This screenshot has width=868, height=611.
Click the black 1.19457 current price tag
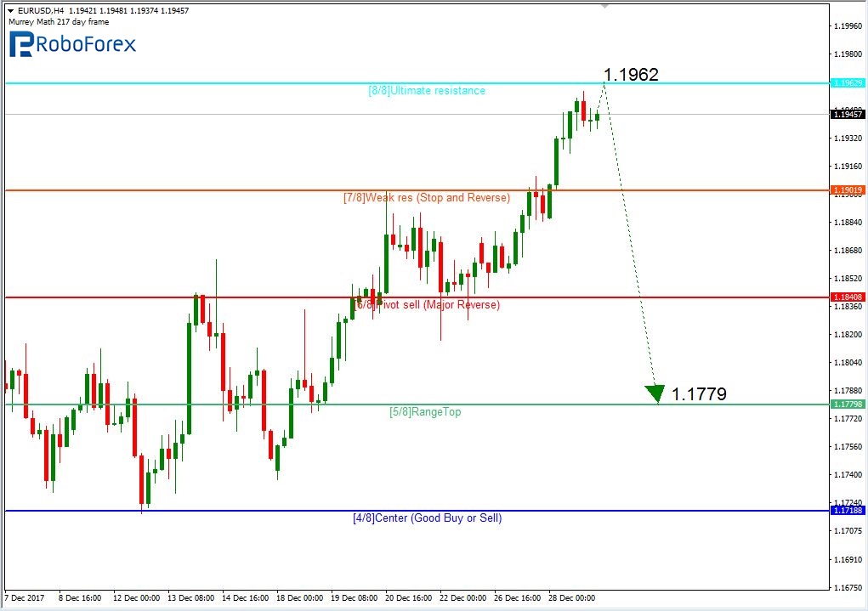pyautogui.click(x=848, y=114)
